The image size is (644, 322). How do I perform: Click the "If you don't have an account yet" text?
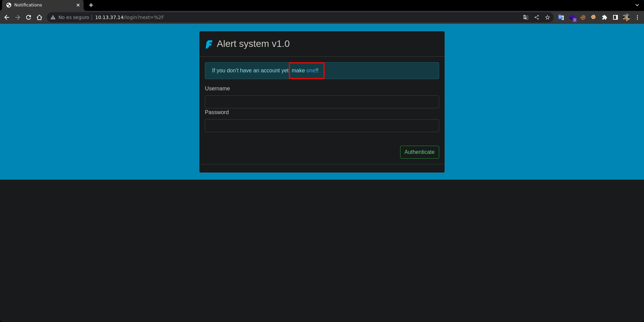point(250,71)
